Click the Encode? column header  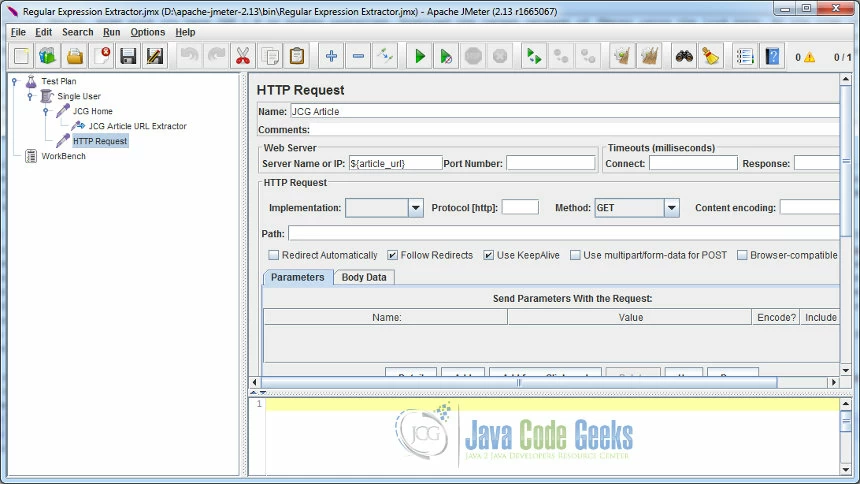pyautogui.click(x=776, y=317)
